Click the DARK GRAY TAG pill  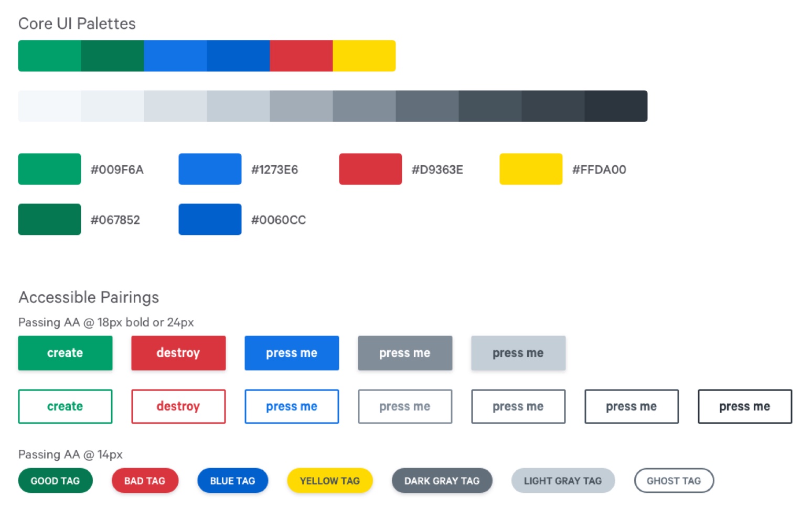pos(442,481)
